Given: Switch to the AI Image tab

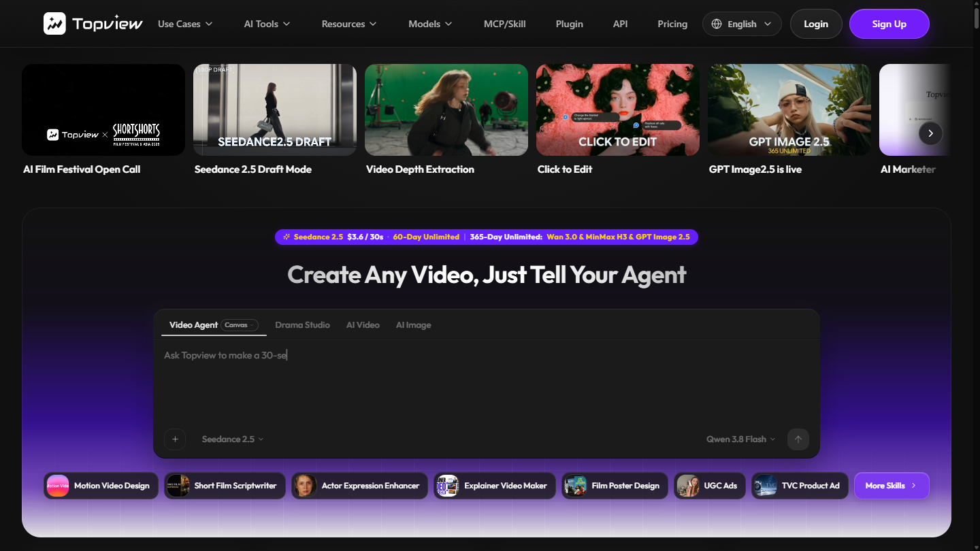Looking at the screenshot, I should (413, 325).
